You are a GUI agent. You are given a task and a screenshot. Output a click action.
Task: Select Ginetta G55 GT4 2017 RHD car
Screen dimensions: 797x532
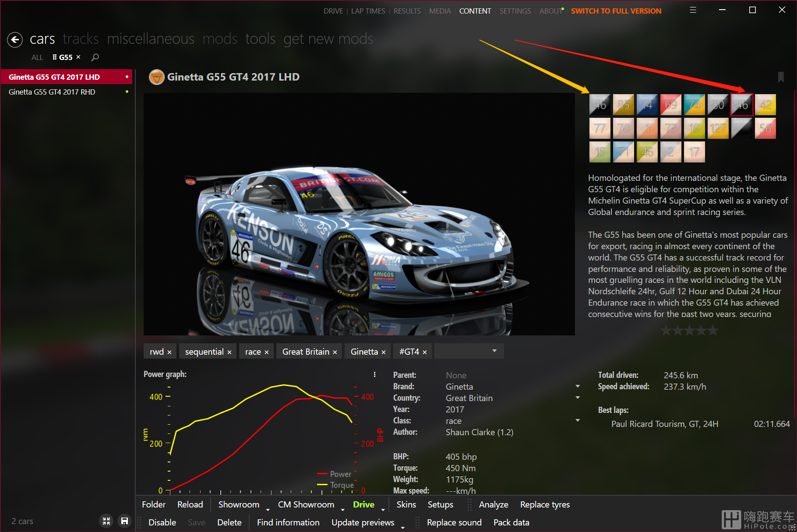point(67,92)
